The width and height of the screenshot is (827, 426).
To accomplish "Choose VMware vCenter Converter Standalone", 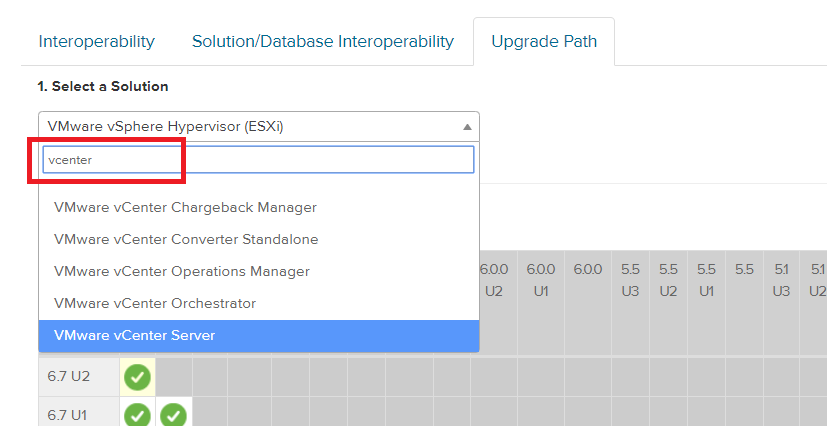I will tap(258, 239).
